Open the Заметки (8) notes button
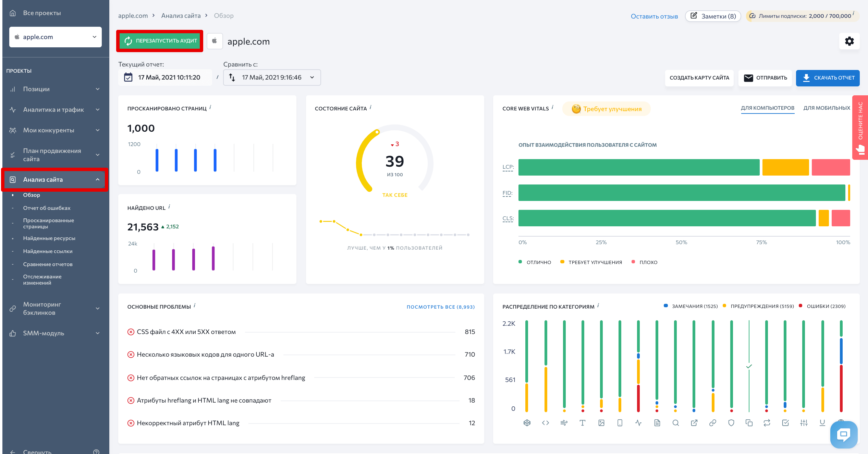This screenshot has width=868, height=454. coord(713,16)
